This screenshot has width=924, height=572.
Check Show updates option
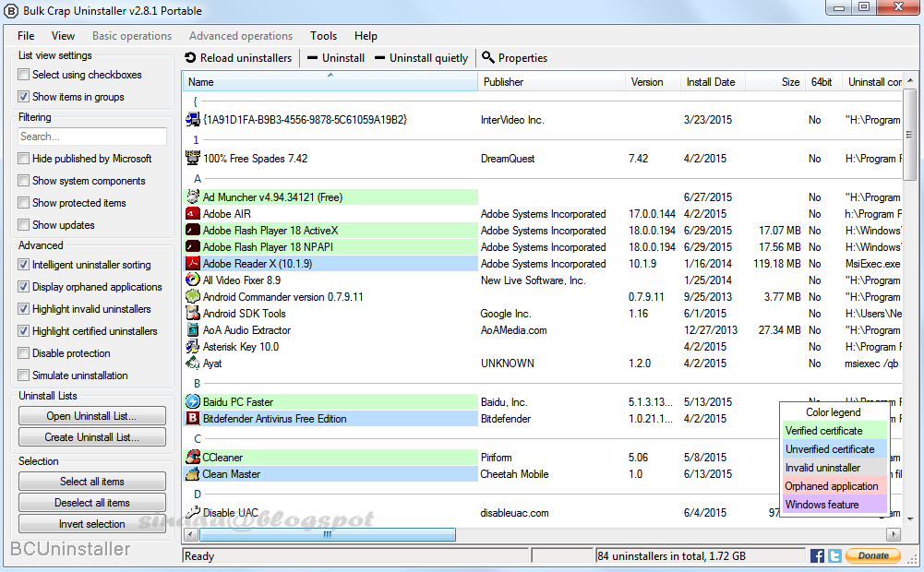coord(24,224)
